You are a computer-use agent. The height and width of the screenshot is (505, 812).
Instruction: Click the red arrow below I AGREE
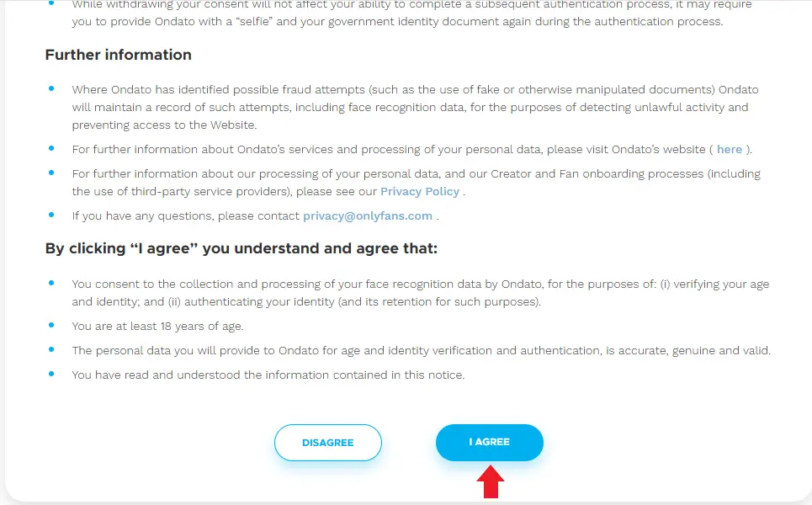tap(491, 481)
